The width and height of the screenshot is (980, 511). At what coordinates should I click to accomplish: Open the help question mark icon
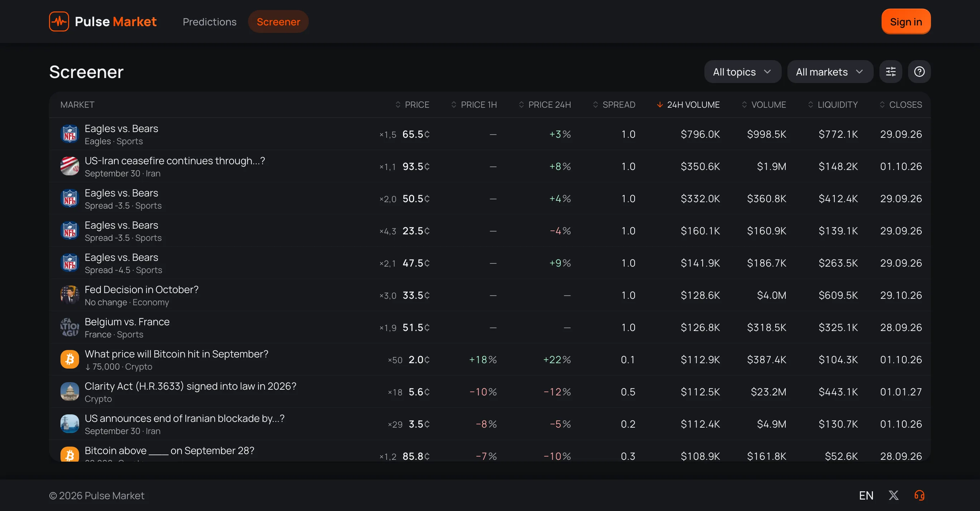[919, 72]
